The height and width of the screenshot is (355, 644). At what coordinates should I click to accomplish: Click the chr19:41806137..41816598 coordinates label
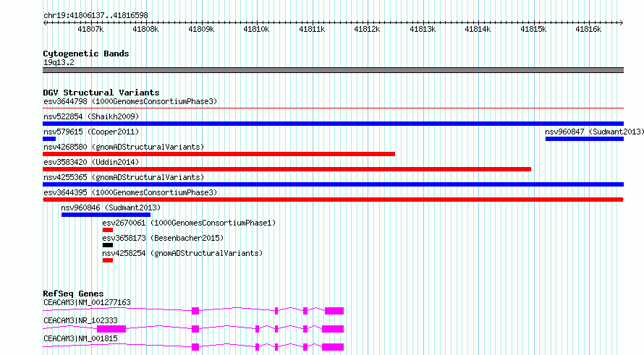point(96,15)
